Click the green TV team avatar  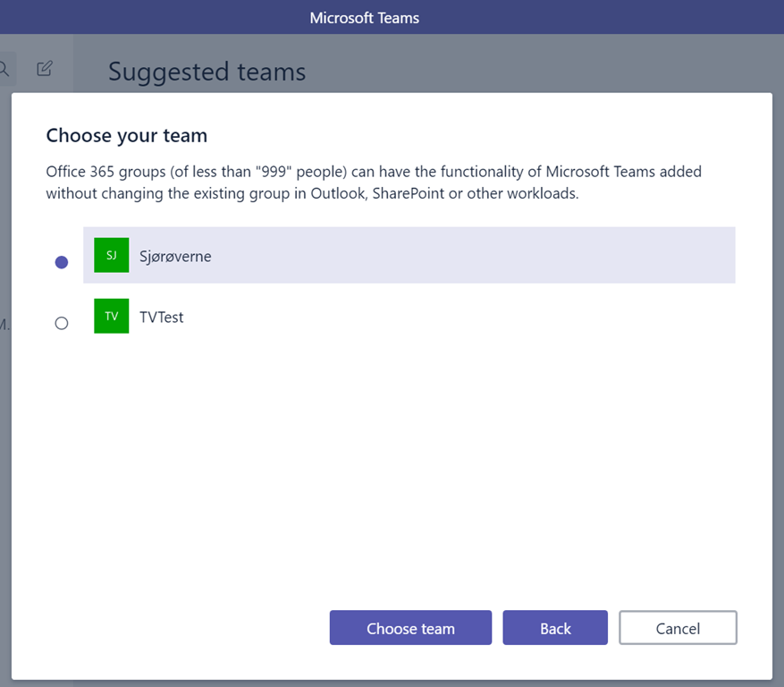coord(111,316)
